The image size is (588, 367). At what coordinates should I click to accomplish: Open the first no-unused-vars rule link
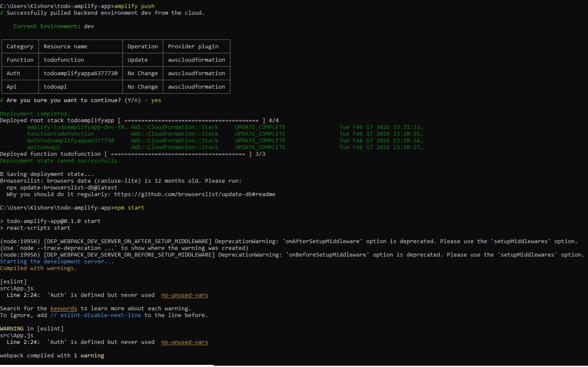[x=184, y=295]
